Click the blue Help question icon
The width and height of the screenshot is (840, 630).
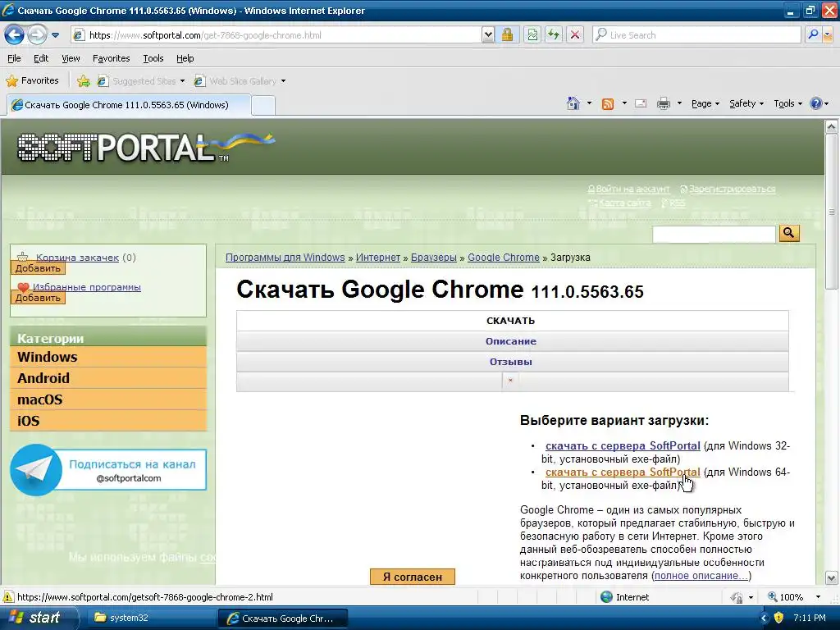point(816,103)
